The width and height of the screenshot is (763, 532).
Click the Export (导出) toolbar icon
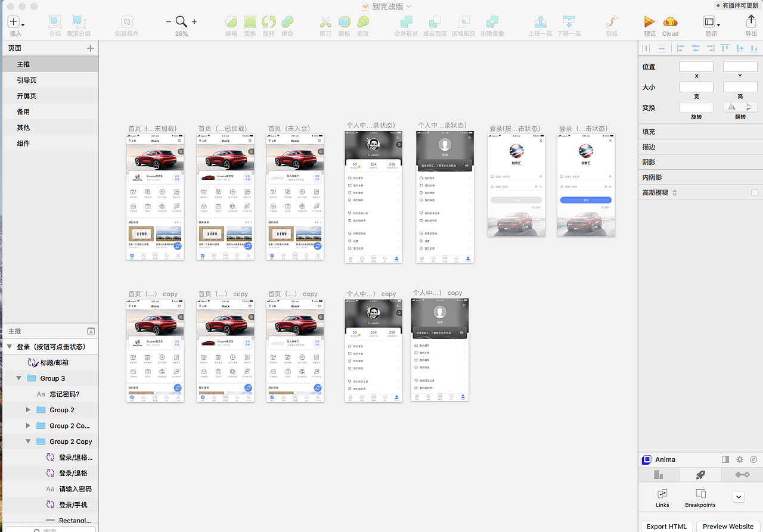coord(751,22)
